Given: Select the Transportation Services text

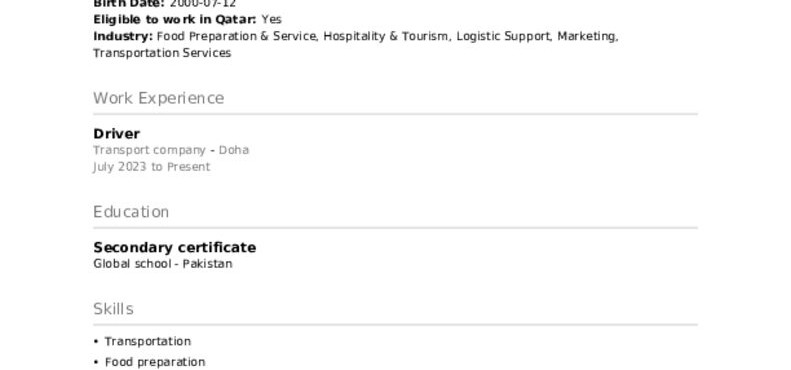Looking at the screenshot, I should coord(162,53).
